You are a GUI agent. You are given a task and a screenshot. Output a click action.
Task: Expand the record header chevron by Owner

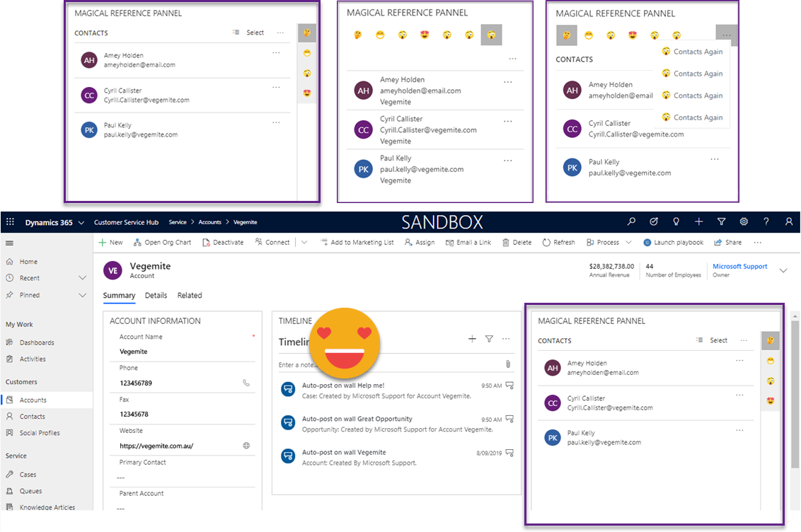pyautogui.click(x=783, y=270)
